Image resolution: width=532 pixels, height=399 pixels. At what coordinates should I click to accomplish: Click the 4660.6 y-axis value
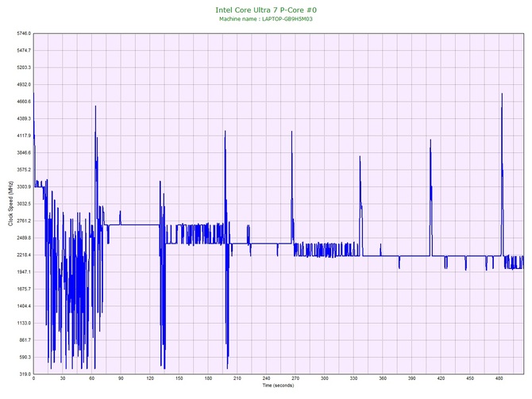(24, 102)
